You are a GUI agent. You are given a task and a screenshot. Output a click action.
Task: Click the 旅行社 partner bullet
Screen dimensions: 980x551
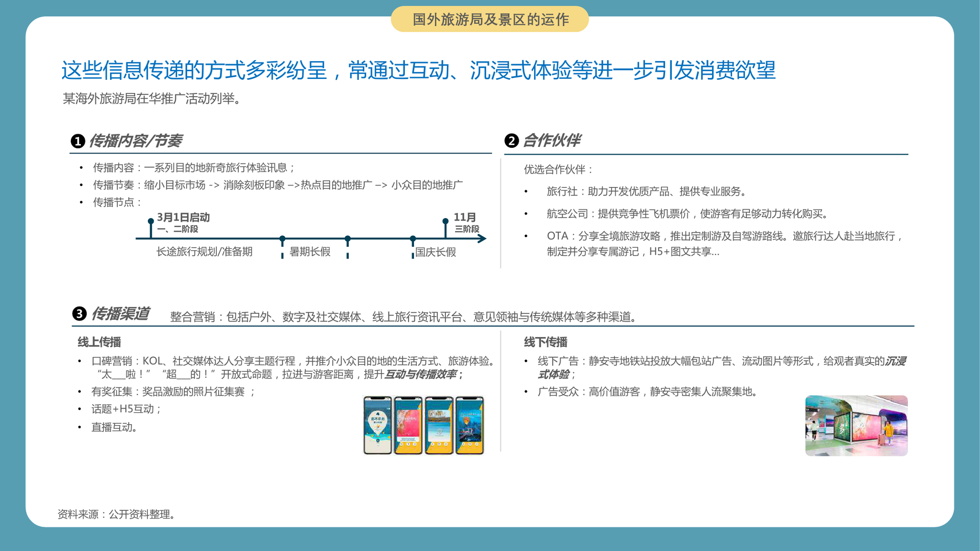coord(647,191)
